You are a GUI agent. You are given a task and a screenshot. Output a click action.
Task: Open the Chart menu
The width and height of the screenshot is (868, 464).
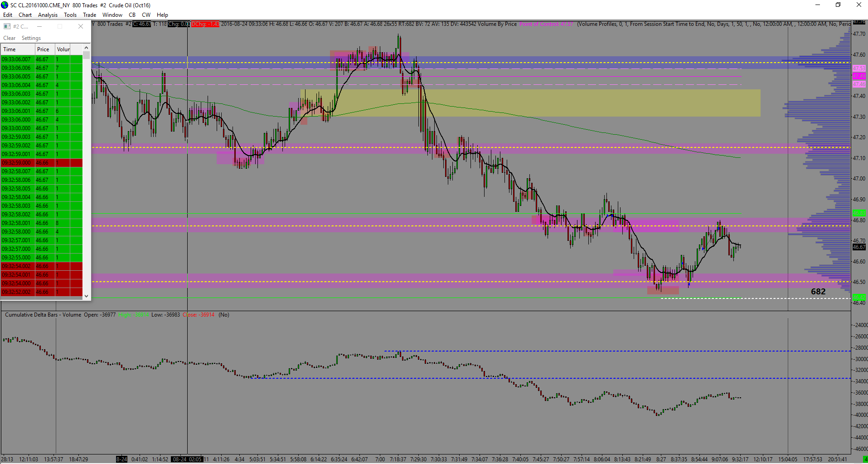(25, 15)
